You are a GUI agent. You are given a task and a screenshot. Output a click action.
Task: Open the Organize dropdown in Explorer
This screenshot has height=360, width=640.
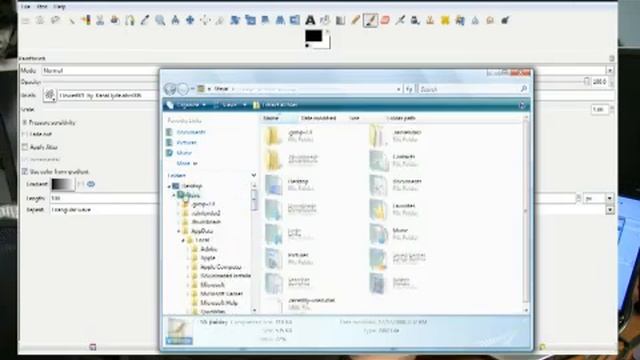(187, 105)
